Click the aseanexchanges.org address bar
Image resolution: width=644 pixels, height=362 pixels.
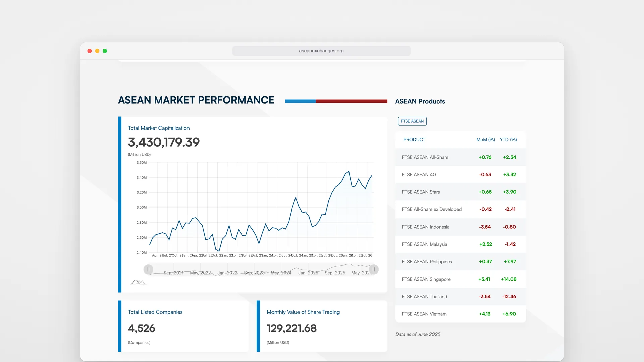pos(321,51)
